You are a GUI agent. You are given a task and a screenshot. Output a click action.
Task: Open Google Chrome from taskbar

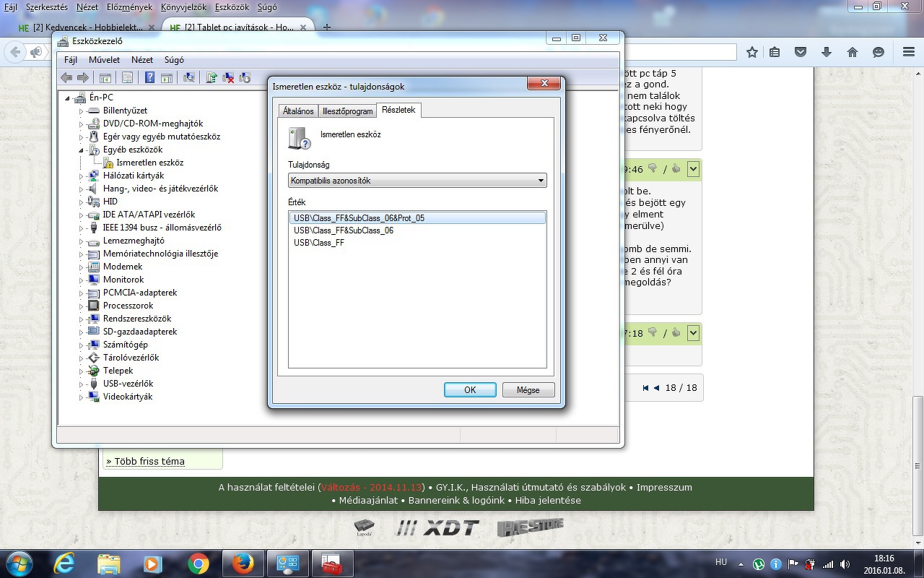coord(198,564)
